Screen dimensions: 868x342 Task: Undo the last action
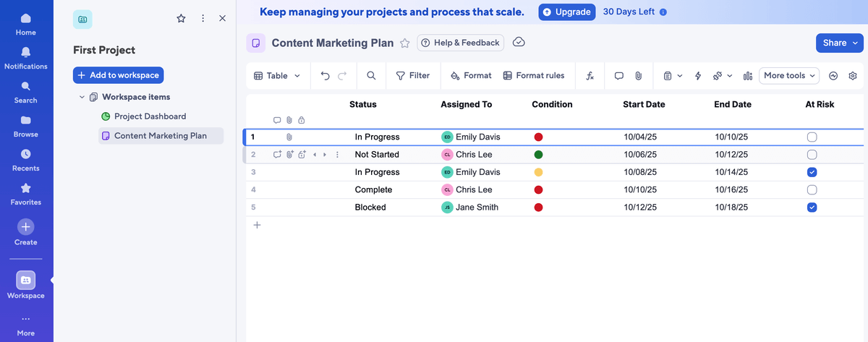tap(325, 75)
